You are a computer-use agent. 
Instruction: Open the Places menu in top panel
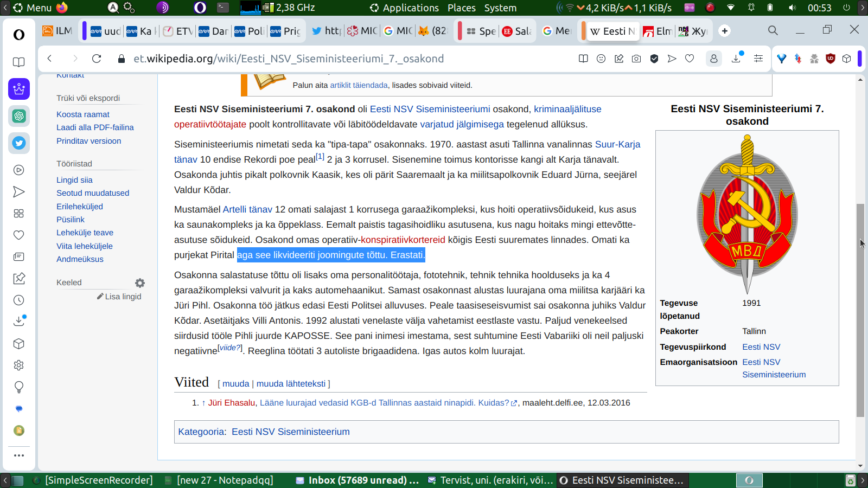click(462, 8)
